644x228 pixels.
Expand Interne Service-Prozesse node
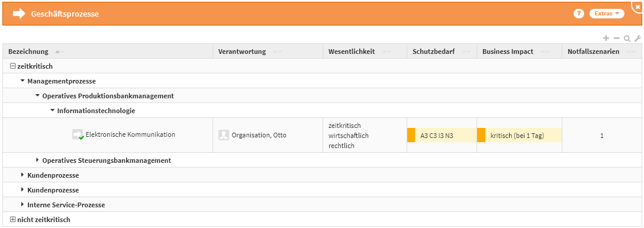[x=22, y=204]
